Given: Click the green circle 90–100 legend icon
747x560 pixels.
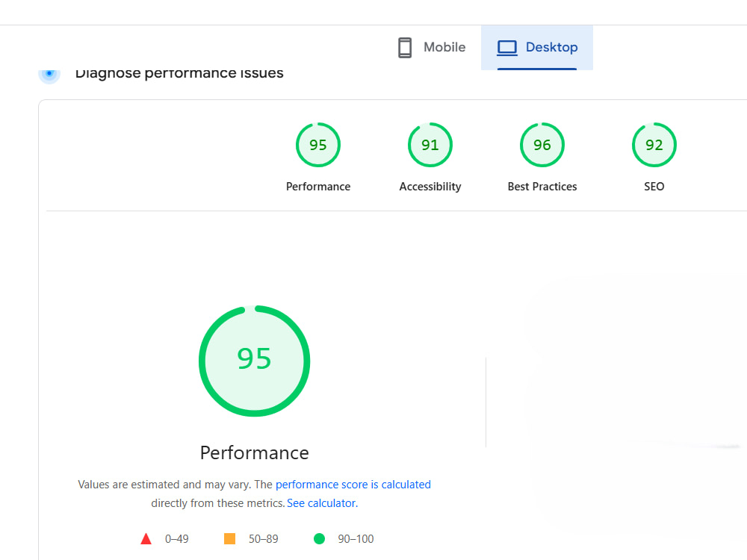Looking at the screenshot, I should 319,538.
